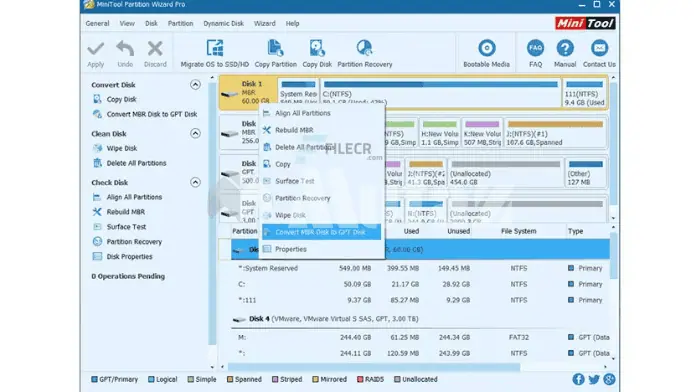Open the General menu
Image resolution: width=698 pixels, height=392 pixels.
tap(97, 24)
